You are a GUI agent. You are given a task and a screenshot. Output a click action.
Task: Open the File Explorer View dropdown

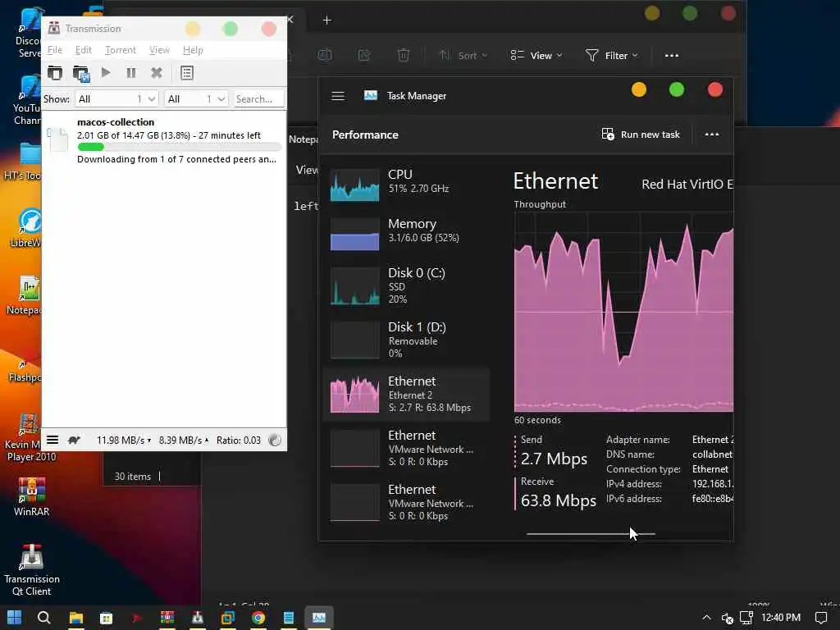tap(536, 55)
